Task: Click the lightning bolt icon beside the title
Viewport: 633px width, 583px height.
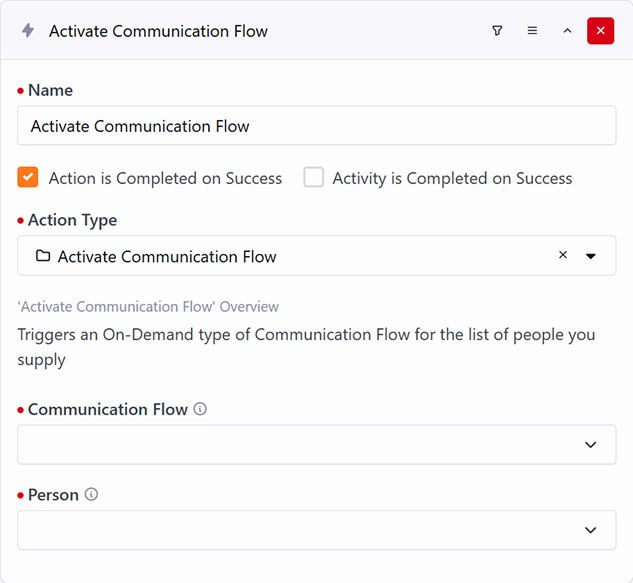Action: pos(28,31)
